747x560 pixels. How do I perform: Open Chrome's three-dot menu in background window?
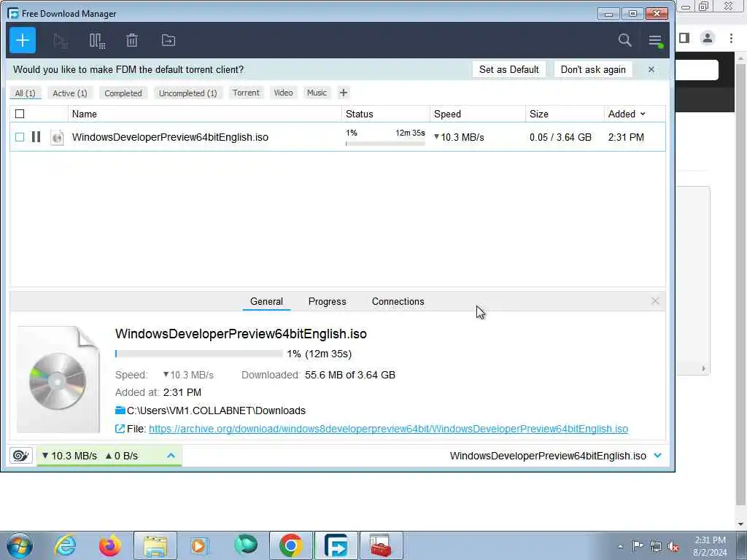point(731,38)
